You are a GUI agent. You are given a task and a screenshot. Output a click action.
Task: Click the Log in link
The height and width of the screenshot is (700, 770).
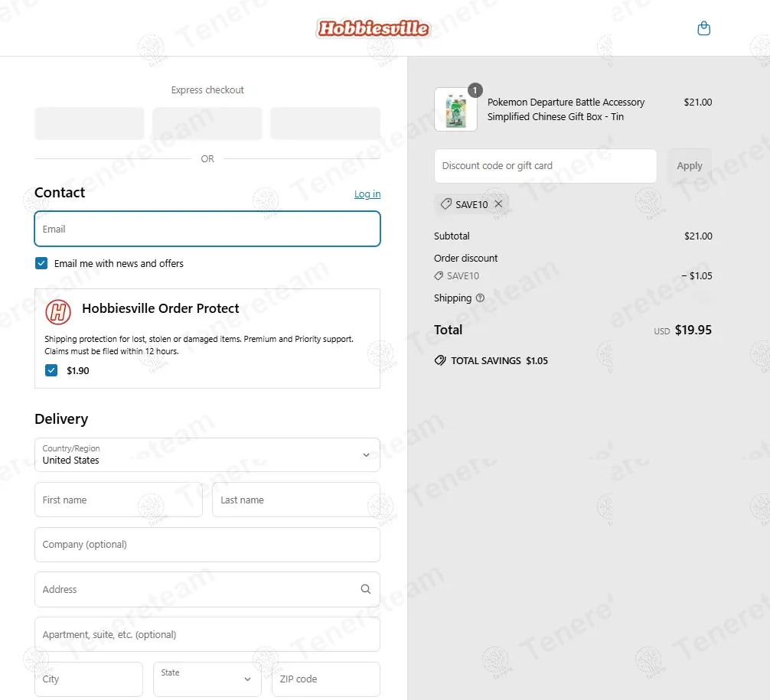coord(367,194)
